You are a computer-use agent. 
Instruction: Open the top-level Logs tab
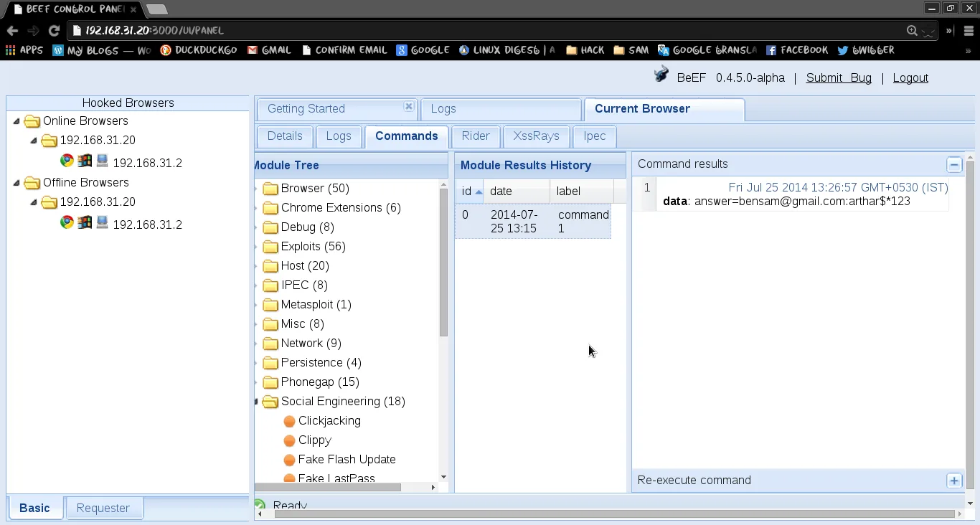point(501,109)
